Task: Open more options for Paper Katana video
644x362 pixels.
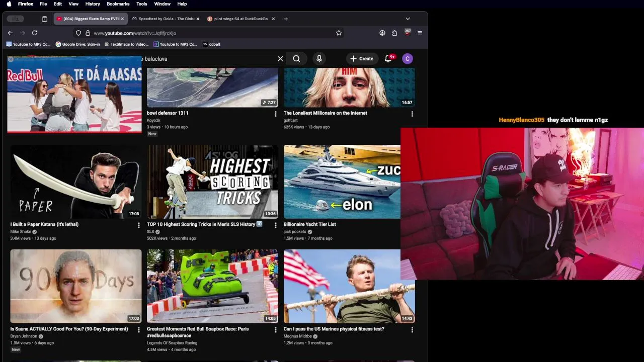Action: [x=139, y=225]
